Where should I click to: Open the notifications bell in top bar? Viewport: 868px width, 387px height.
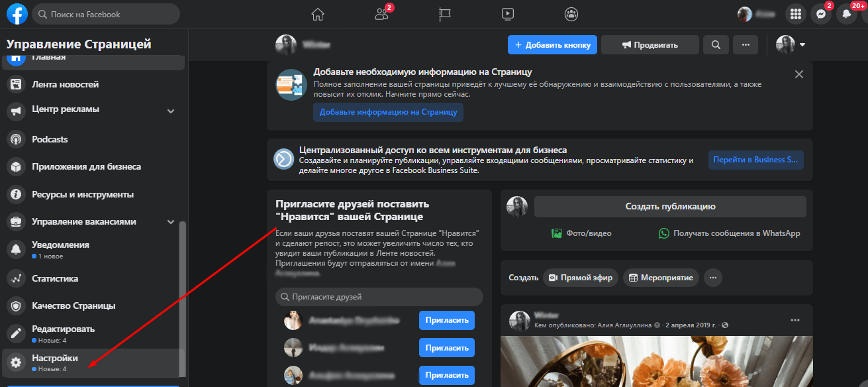(x=846, y=14)
